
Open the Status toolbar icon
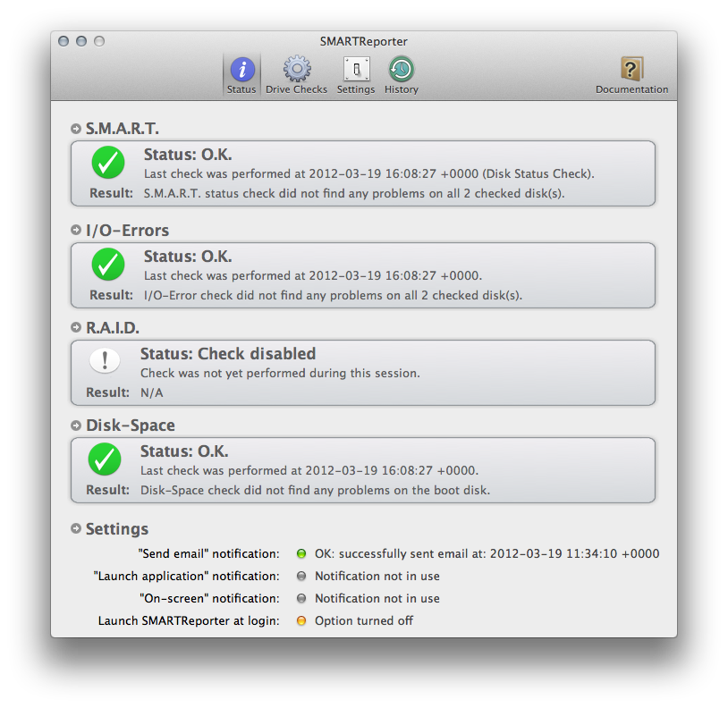point(241,70)
